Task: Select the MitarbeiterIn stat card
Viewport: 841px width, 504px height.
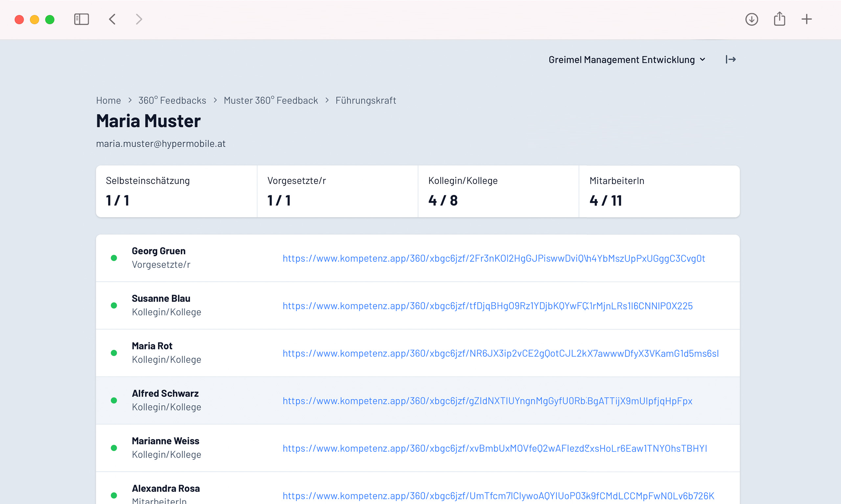Action: coord(659,192)
